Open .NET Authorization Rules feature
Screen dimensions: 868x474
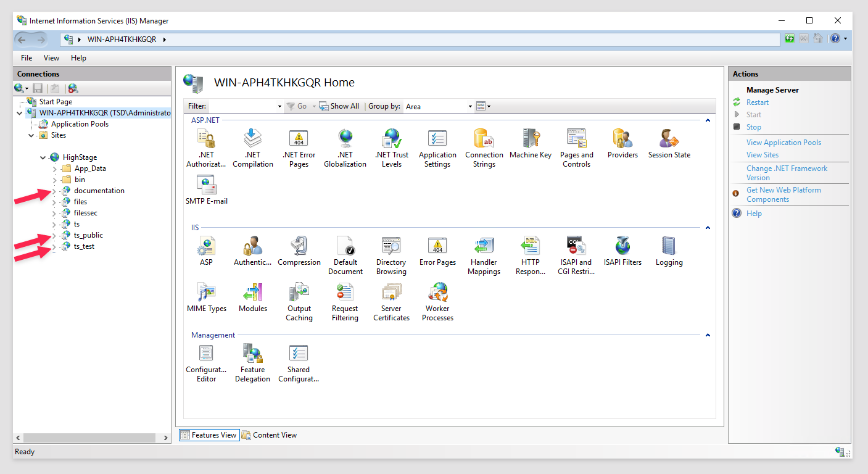pyautogui.click(x=206, y=148)
